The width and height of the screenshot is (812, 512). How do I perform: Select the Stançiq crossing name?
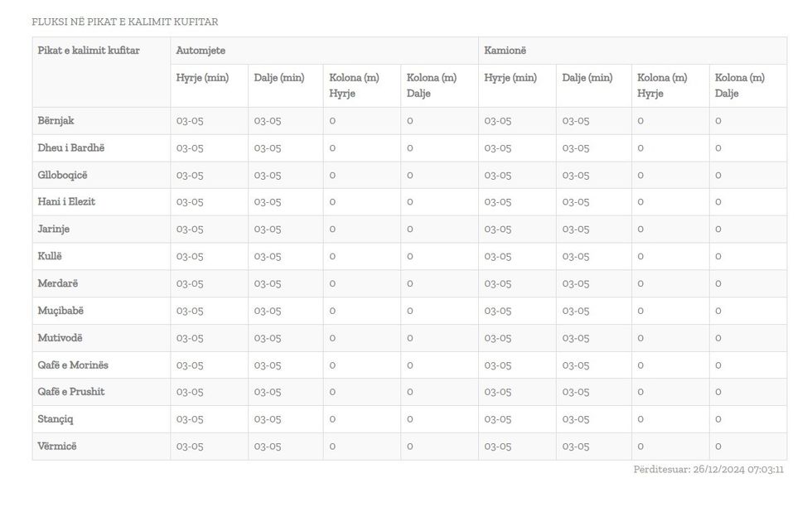pos(56,419)
